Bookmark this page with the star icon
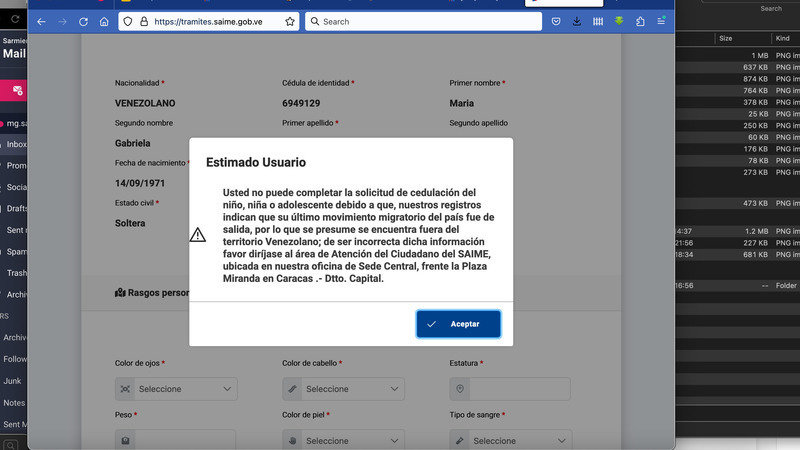This screenshot has height=450, width=800. click(289, 21)
